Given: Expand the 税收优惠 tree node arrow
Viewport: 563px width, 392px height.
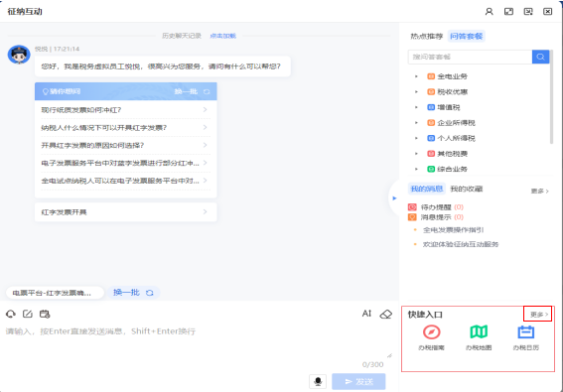Looking at the screenshot, I should tap(416, 92).
